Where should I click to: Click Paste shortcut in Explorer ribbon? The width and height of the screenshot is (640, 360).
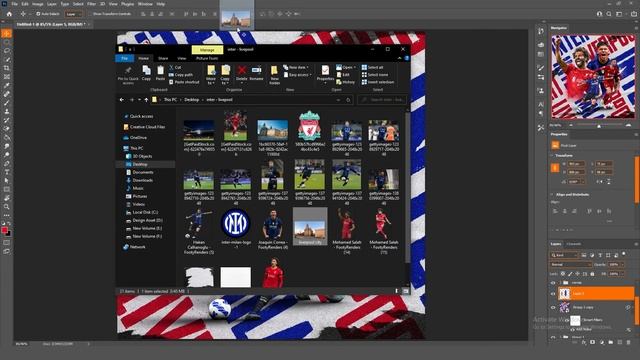184,82
